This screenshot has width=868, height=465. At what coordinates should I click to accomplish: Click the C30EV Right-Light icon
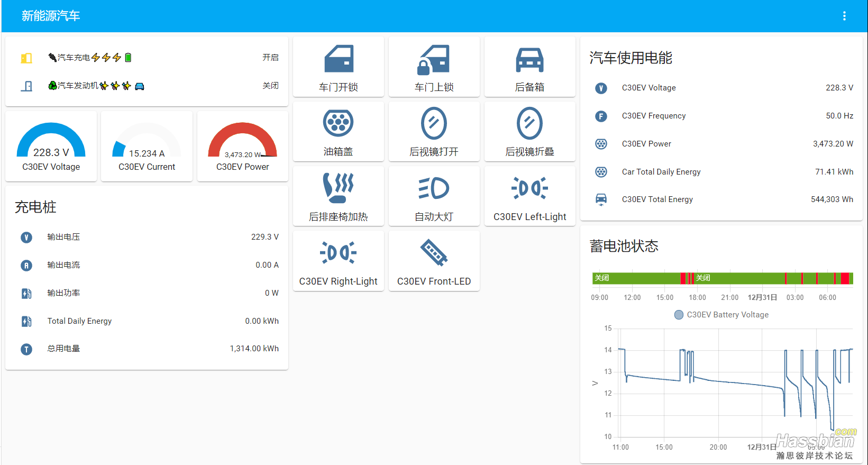point(339,253)
